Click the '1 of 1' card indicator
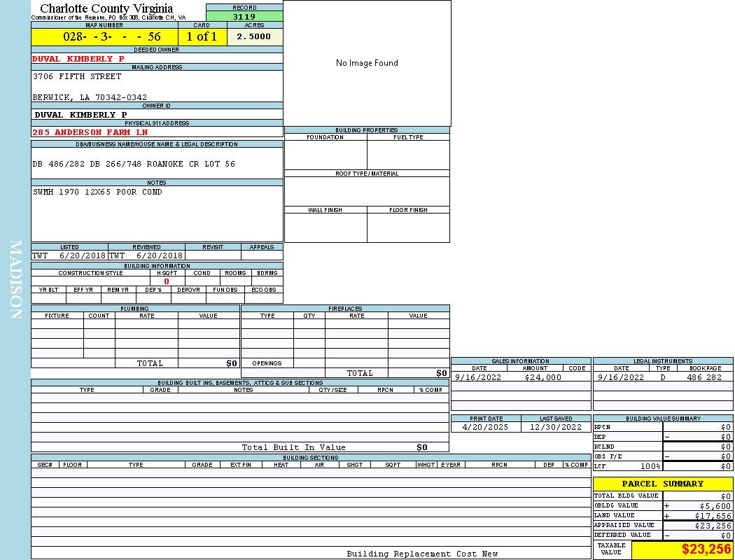 coord(202,37)
